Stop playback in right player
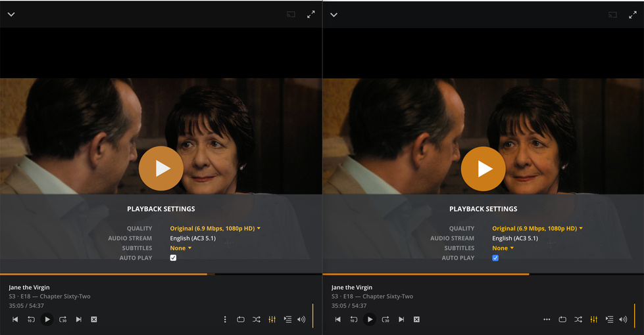The height and width of the screenshot is (335, 644). click(416, 319)
